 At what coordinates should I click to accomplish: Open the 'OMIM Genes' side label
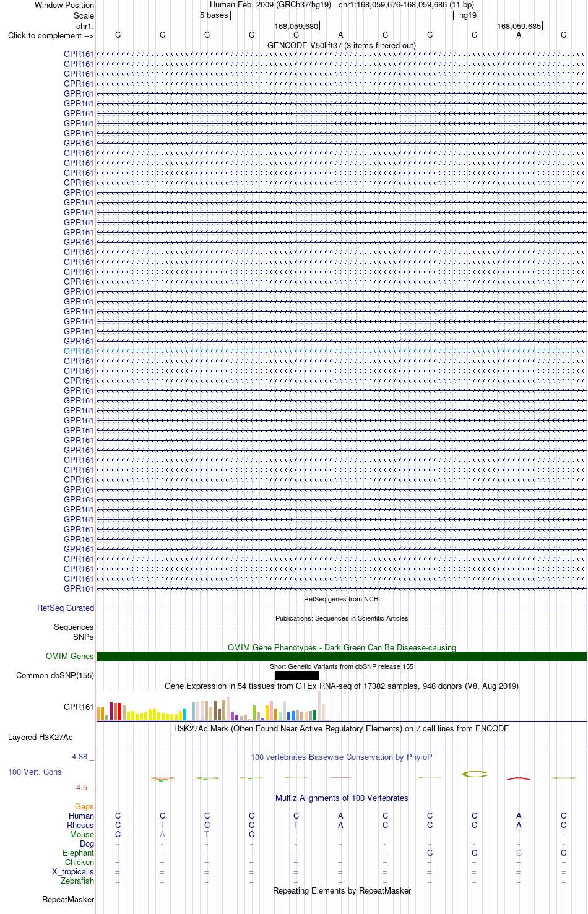[x=70, y=656]
